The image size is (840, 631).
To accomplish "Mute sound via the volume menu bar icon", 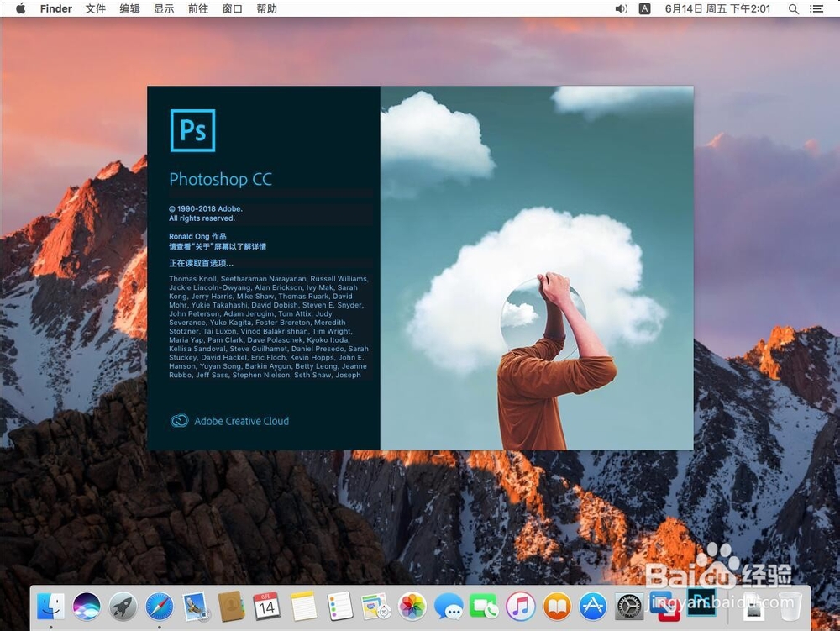I will click(x=621, y=9).
